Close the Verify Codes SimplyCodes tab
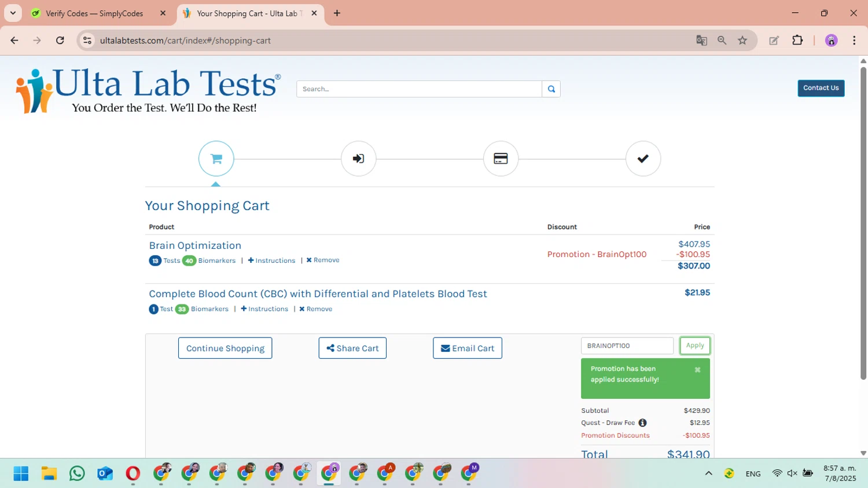868x488 pixels. (163, 13)
